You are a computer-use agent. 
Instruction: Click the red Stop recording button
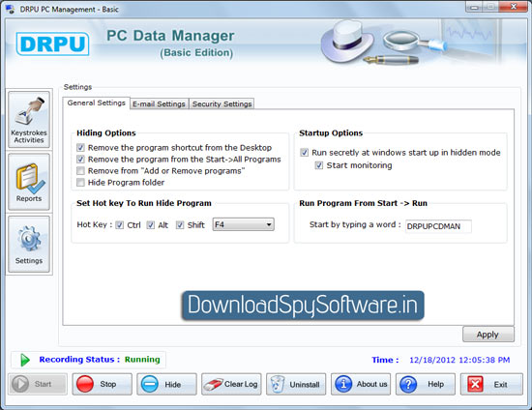(102, 384)
